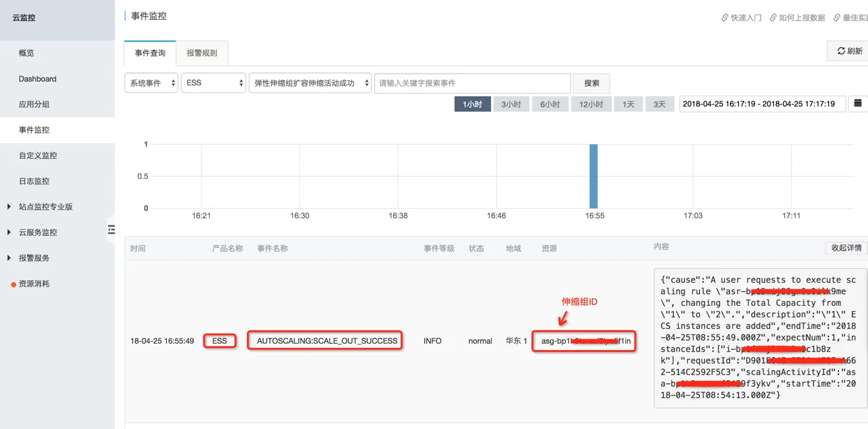Screen dimensions: 868x429
Task: Click the 事件名称 column header
Action: coord(272,248)
